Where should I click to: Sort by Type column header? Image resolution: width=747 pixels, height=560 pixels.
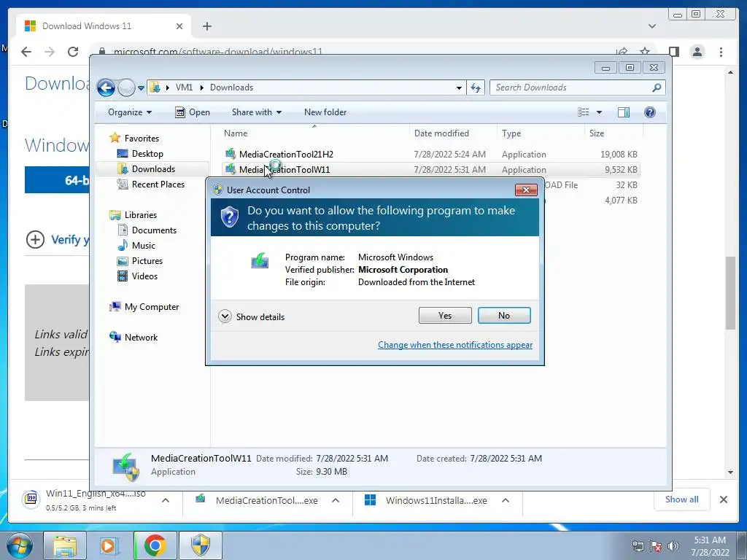(x=541, y=133)
